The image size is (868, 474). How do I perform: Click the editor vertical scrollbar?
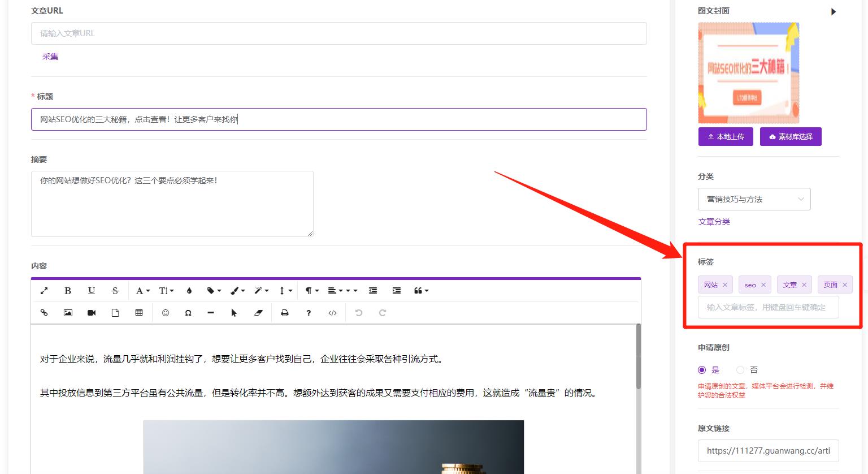point(639,356)
